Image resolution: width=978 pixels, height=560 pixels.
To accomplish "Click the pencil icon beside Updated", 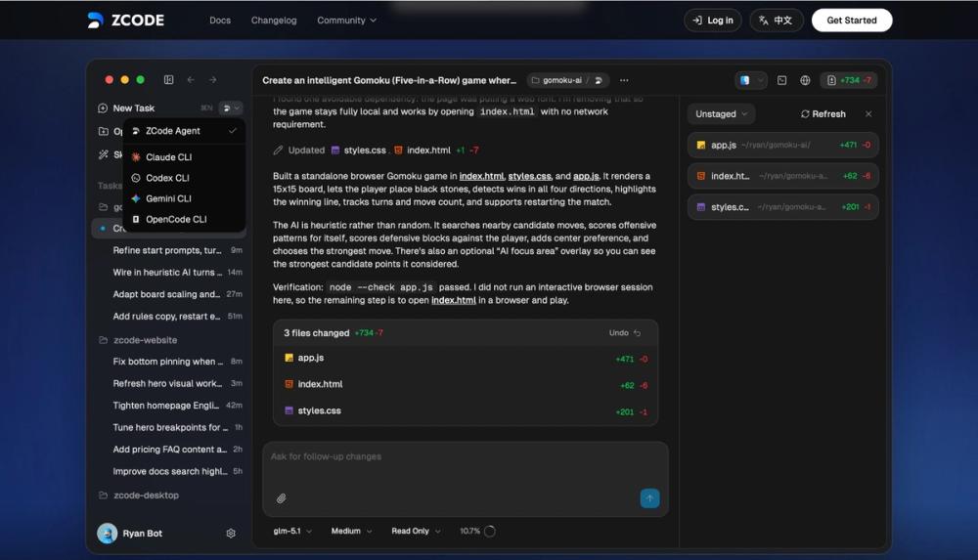I will click(278, 151).
